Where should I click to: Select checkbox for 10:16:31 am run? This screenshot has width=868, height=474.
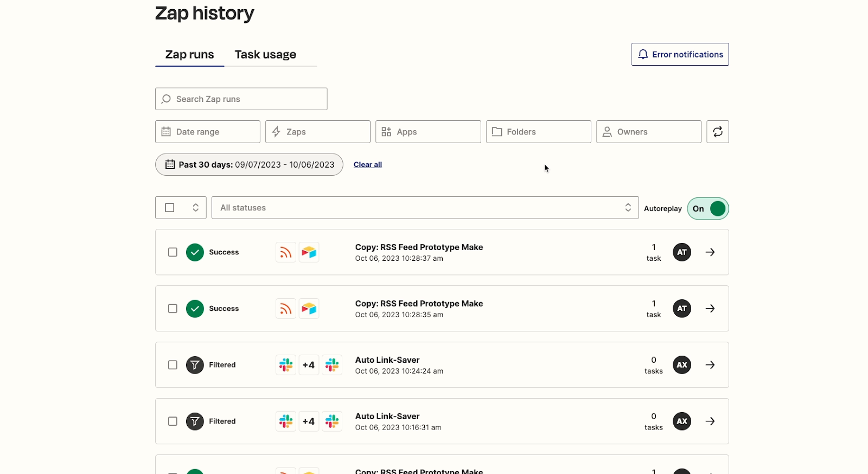pos(173,421)
